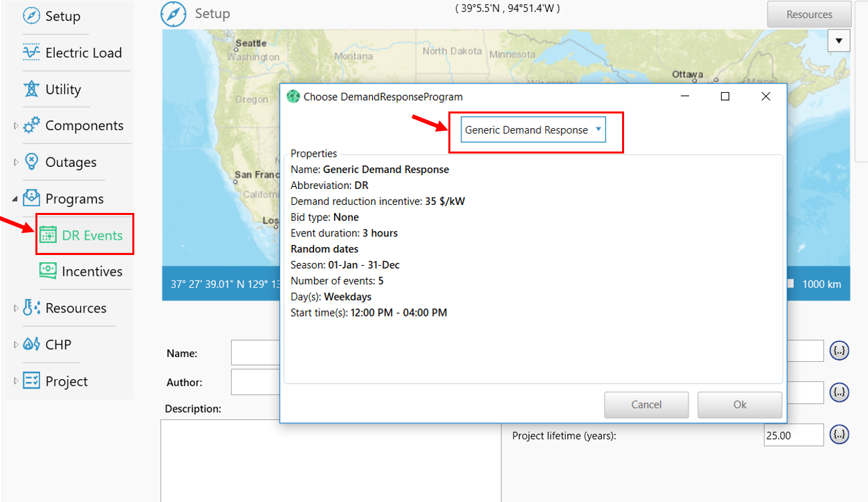868x502 pixels.
Task: Click the CHP flame icon
Action: click(x=31, y=344)
